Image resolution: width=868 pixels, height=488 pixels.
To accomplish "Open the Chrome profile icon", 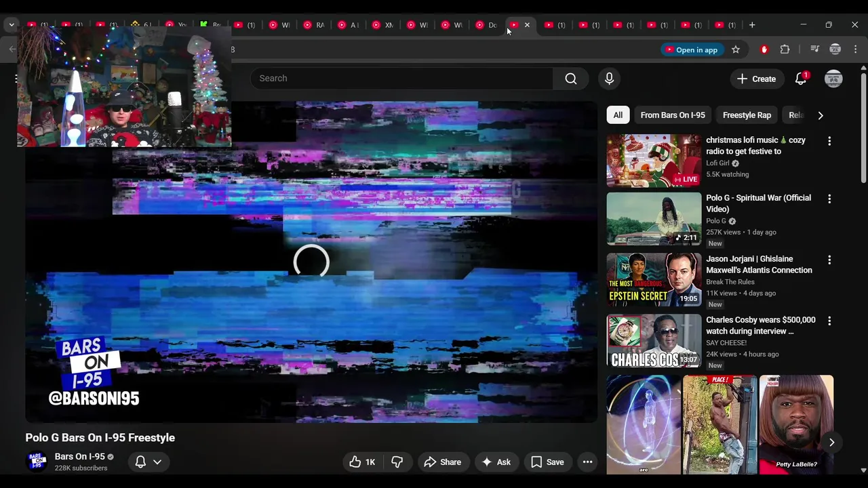I will pos(835,49).
